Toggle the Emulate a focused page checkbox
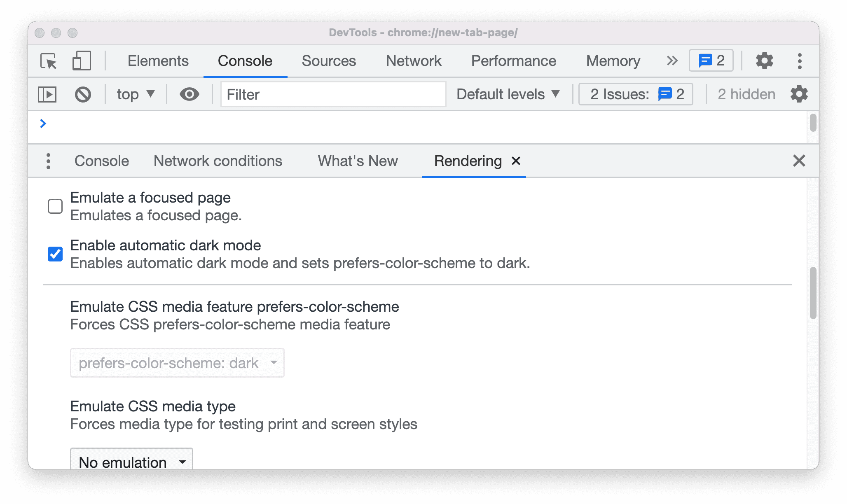The width and height of the screenshot is (847, 504). pyautogui.click(x=55, y=206)
